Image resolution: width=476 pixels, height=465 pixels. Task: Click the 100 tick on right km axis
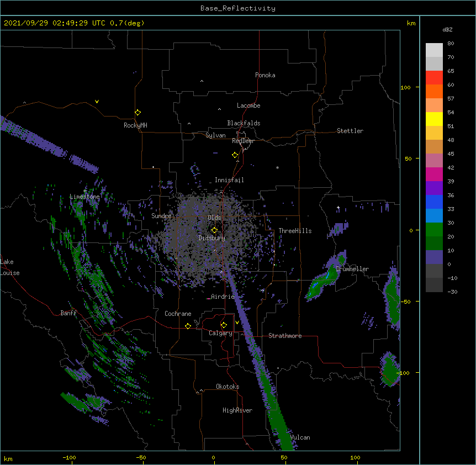pyautogui.click(x=405, y=87)
